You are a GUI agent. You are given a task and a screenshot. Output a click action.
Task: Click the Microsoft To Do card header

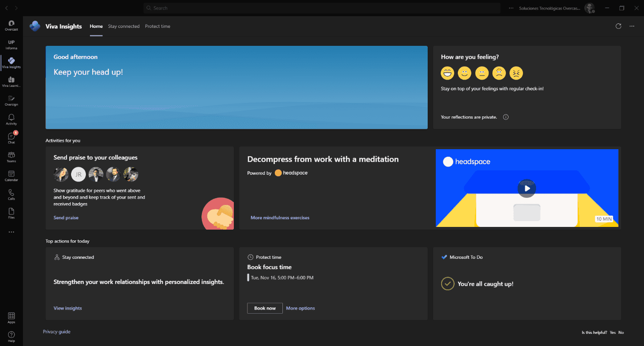pyautogui.click(x=462, y=257)
